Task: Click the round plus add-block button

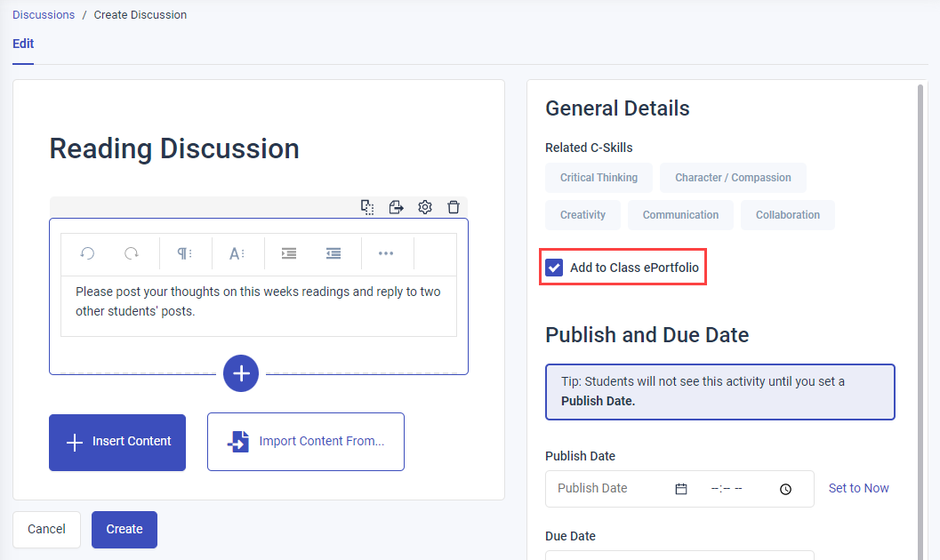Action: [241, 373]
